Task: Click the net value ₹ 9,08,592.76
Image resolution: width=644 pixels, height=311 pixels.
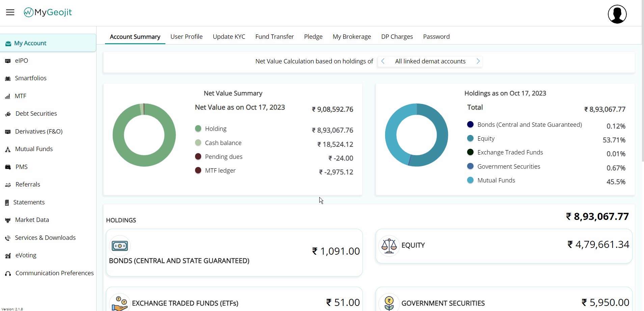Action: 332,109
